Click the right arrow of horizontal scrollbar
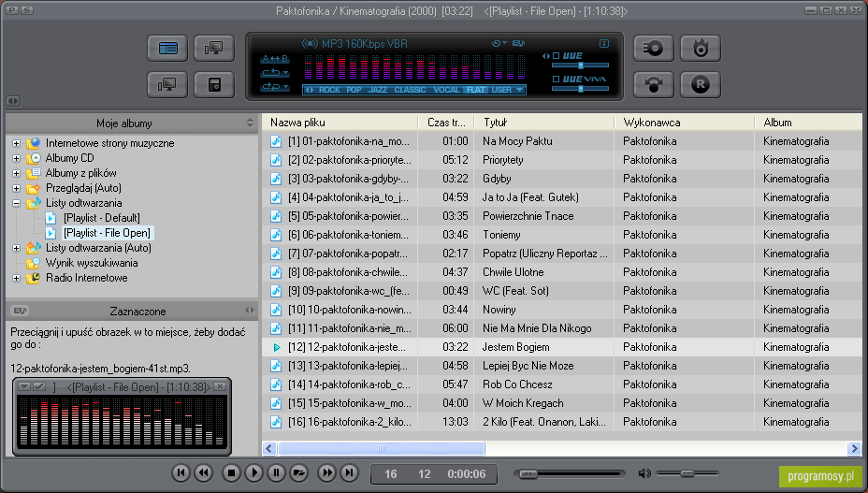Screen dimensions: 868x493 coord(854,448)
